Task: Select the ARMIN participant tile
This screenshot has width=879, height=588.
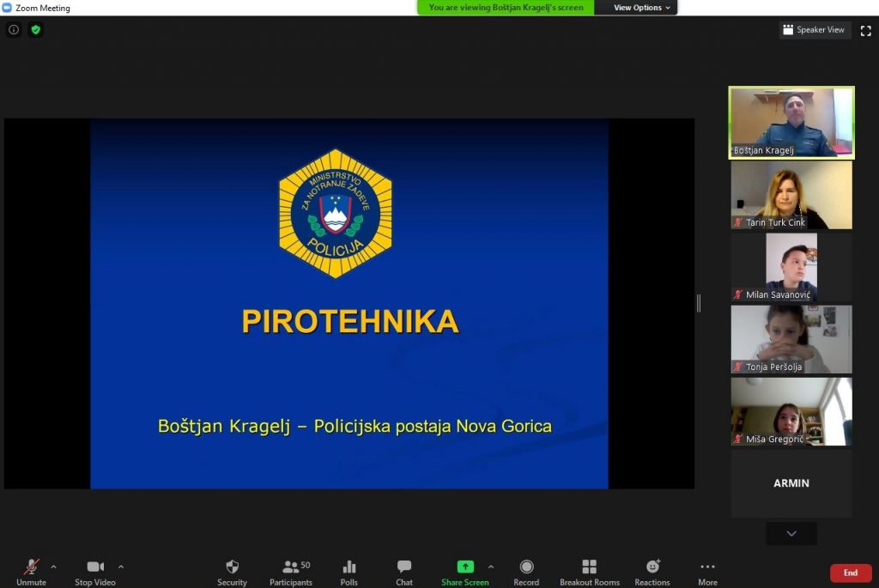Action: coord(791,483)
